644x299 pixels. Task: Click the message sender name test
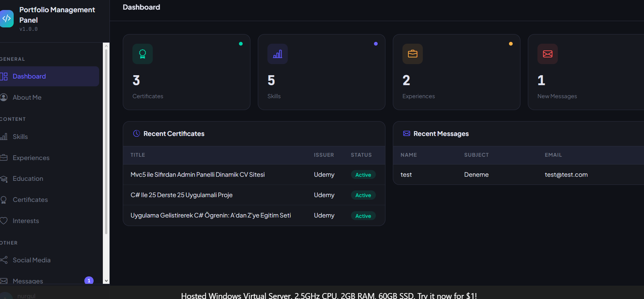(406, 175)
